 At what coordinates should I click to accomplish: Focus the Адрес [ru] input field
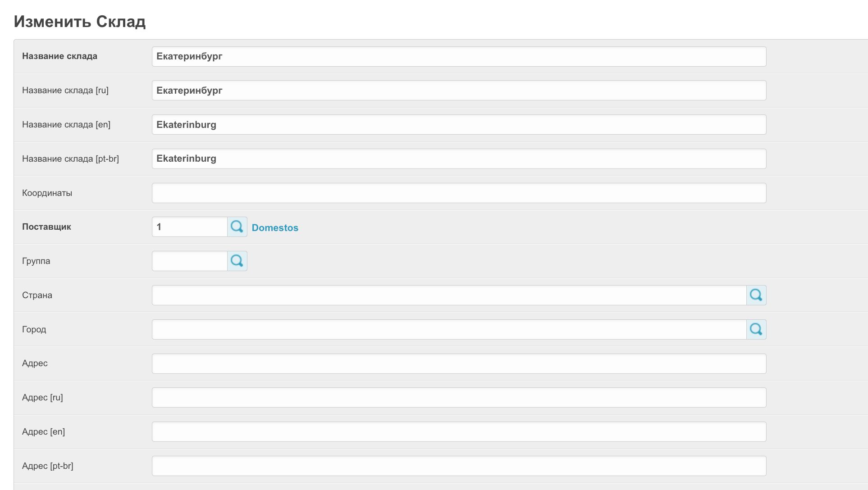point(459,398)
